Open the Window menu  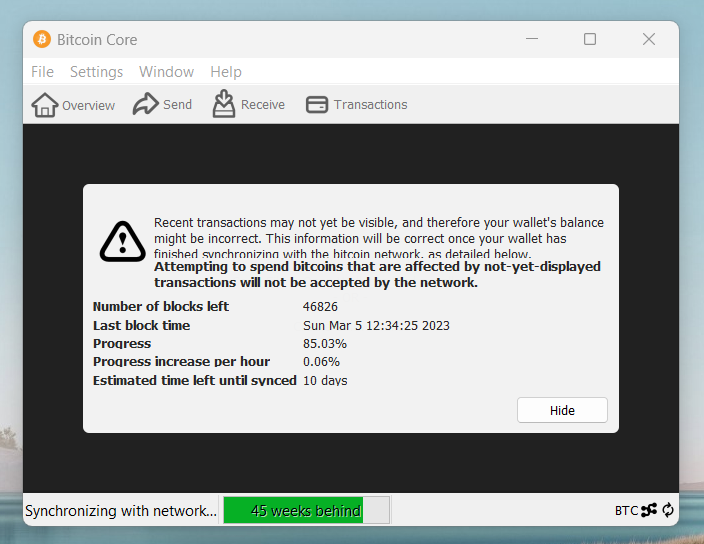coord(166,72)
